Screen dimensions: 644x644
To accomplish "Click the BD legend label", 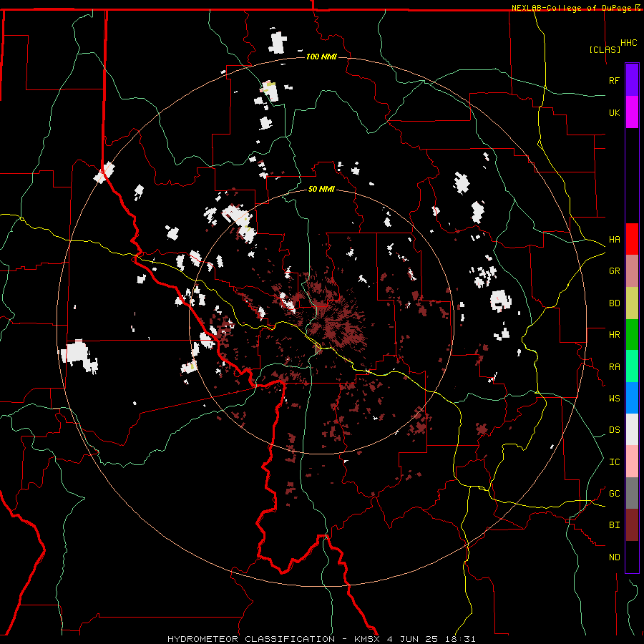I will coord(614,303).
